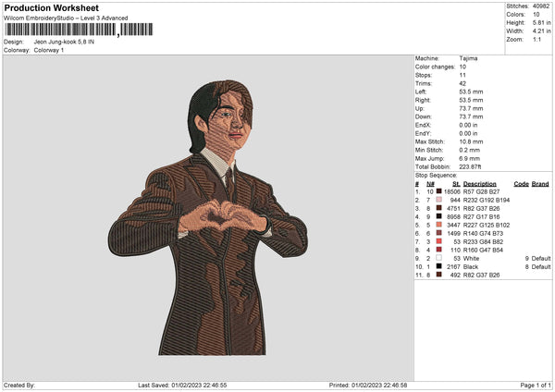The image size is (555, 392).
Task: Select stitch count 2167 in Black row
Action: click(x=453, y=267)
